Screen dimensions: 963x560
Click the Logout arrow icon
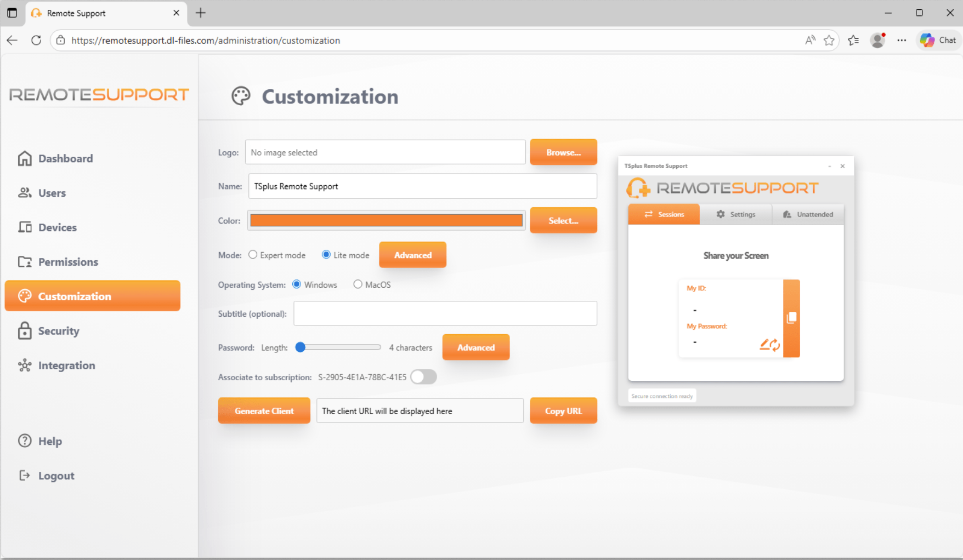(x=25, y=475)
